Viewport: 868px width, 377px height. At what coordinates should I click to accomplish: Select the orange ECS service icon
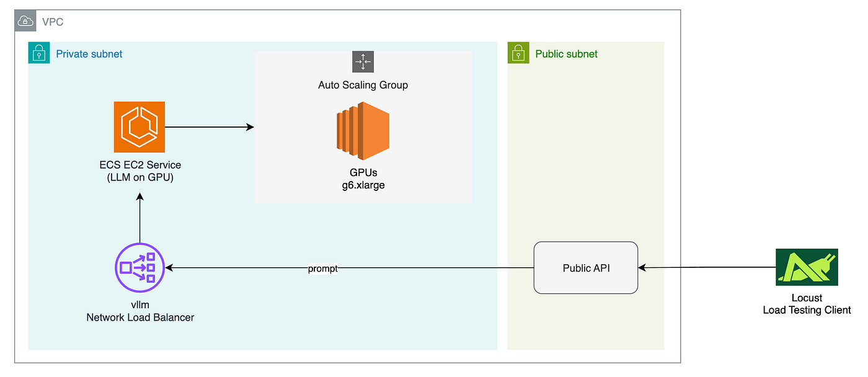[139, 127]
